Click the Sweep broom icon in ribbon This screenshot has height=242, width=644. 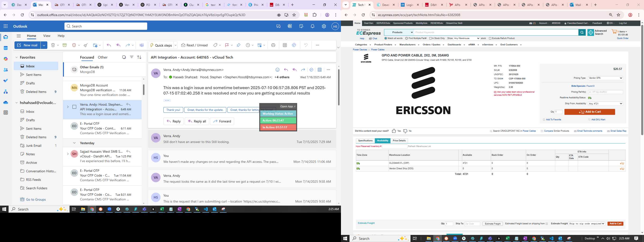coord(86,45)
